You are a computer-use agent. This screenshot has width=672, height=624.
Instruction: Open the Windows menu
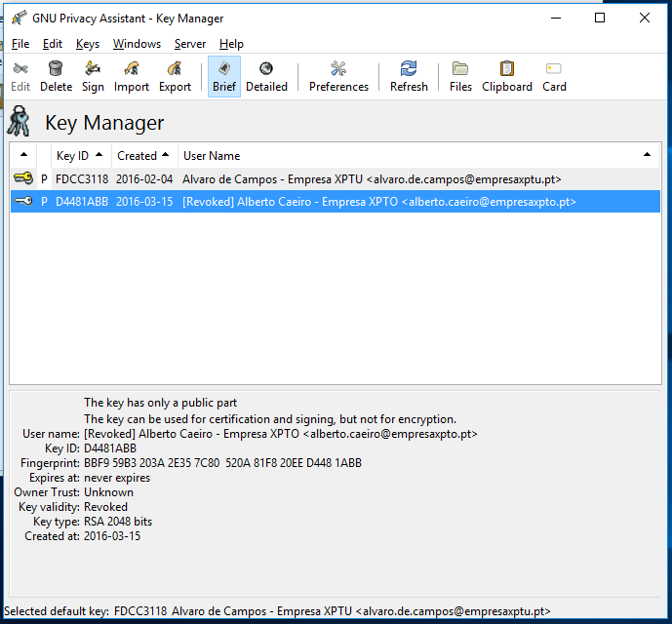pos(137,44)
